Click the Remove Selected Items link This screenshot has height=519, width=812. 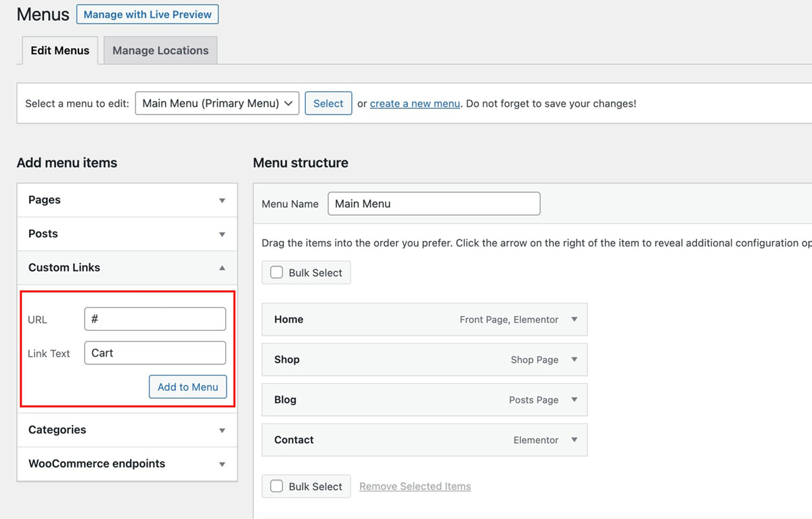coord(415,487)
